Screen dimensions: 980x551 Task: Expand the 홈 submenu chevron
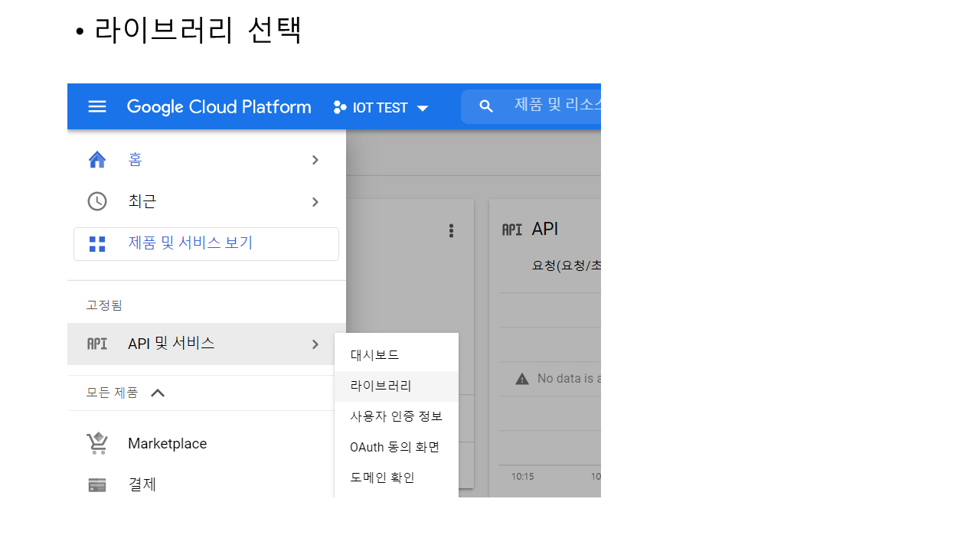[315, 160]
